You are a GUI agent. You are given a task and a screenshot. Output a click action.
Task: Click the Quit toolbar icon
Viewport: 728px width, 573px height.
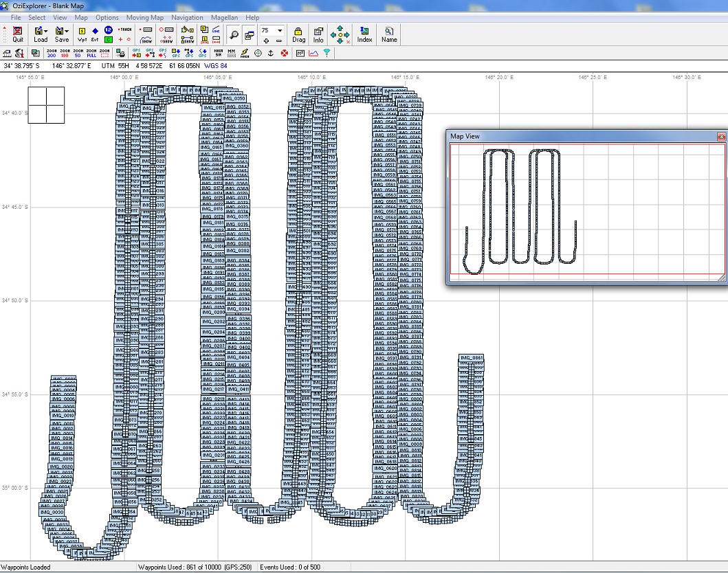(x=17, y=34)
